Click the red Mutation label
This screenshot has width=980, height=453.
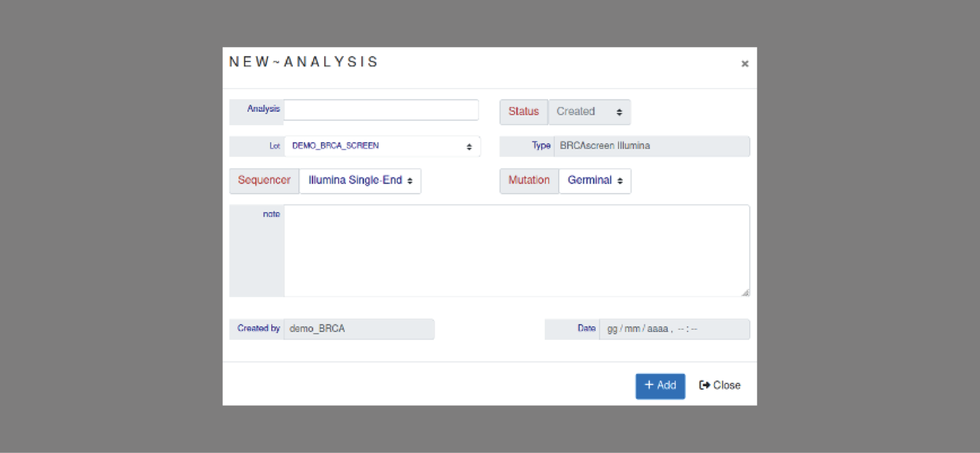(529, 181)
